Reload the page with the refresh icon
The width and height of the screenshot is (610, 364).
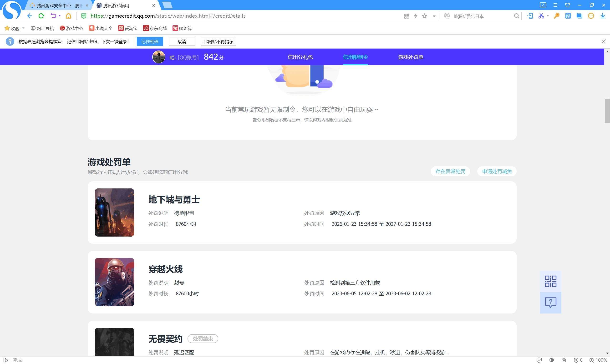41,16
